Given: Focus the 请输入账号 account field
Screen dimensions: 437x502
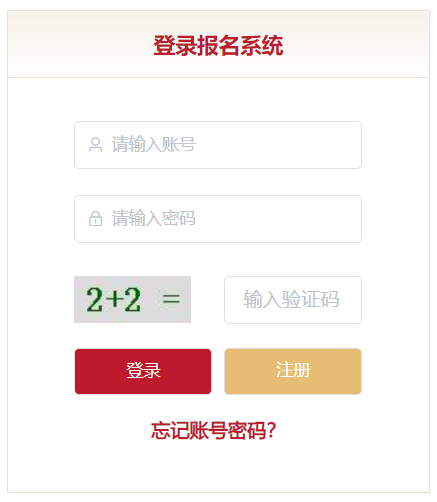Looking at the screenshot, I should tap(218, 145).
